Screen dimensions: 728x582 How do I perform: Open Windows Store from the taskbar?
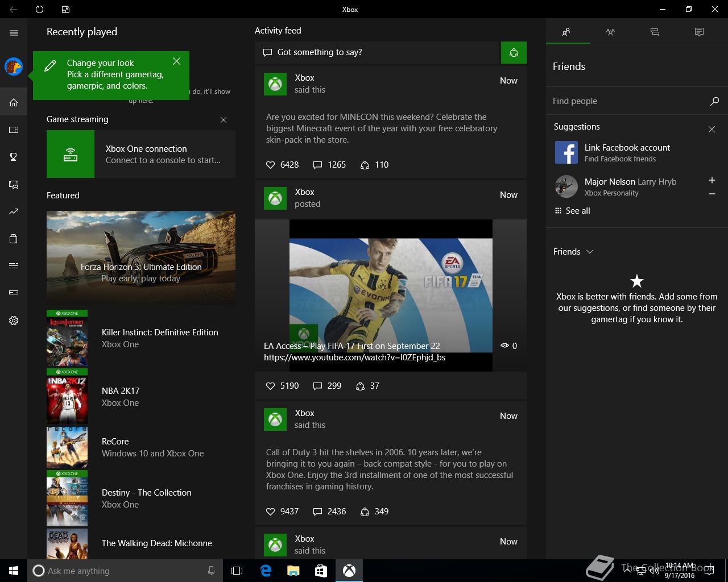point(321,571)
